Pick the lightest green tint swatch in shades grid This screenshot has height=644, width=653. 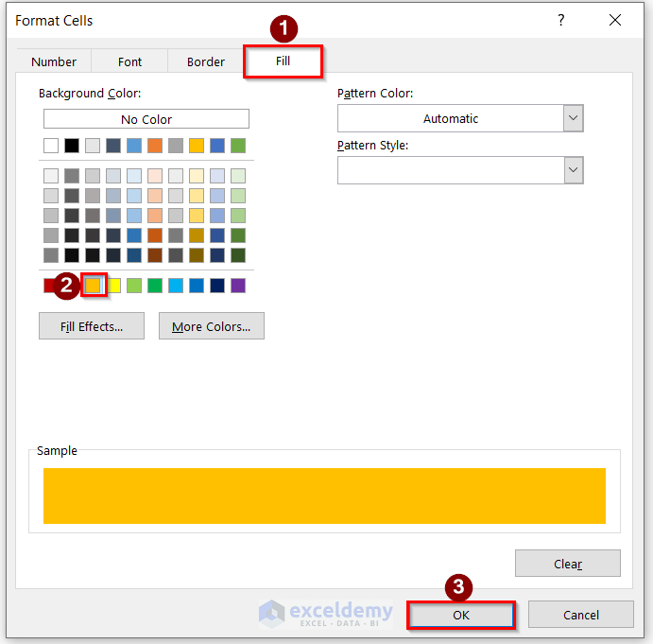tap(238, 176)
